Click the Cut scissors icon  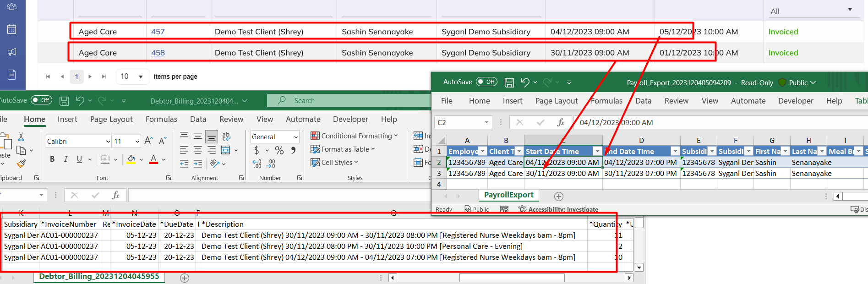21,137
